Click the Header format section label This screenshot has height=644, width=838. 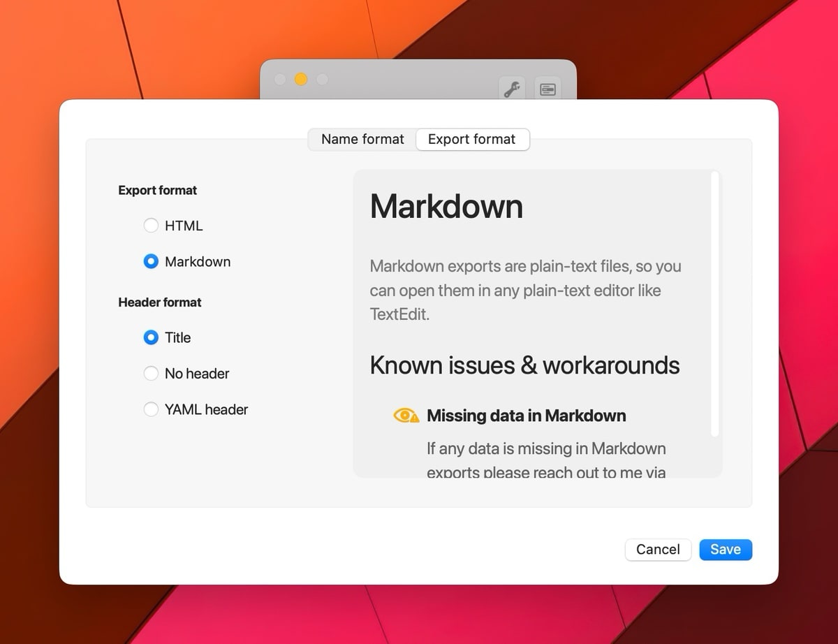point(160,302)
